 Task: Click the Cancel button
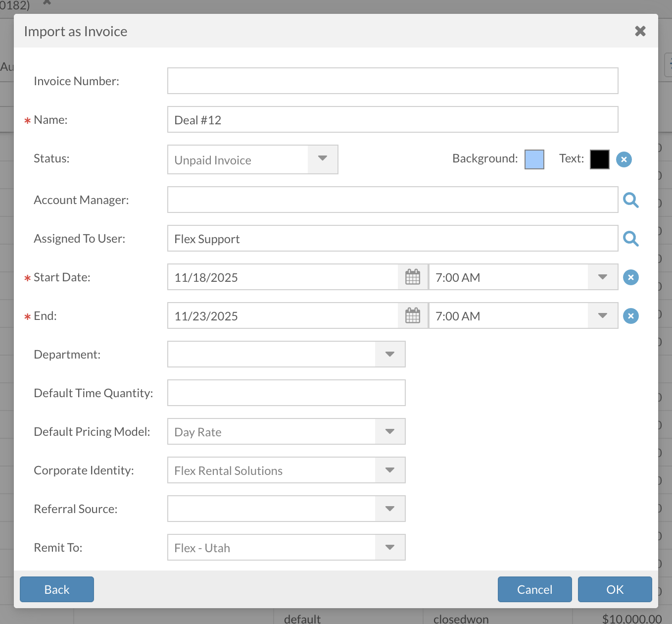534,589
